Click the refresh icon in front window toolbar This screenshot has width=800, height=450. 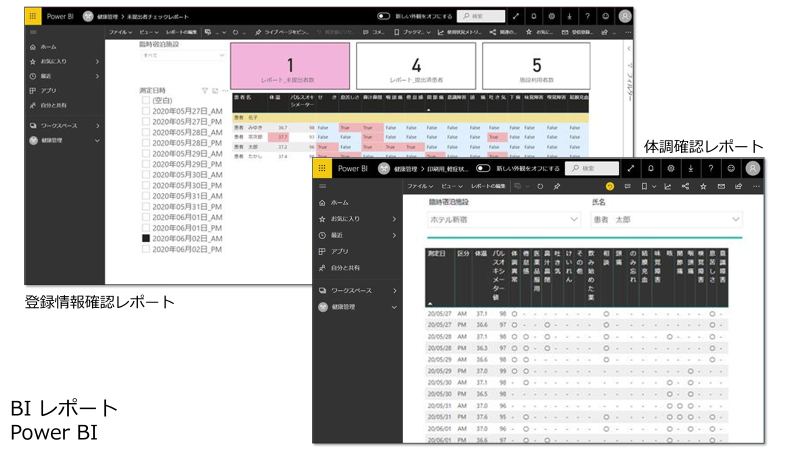[x=540, y=186]
